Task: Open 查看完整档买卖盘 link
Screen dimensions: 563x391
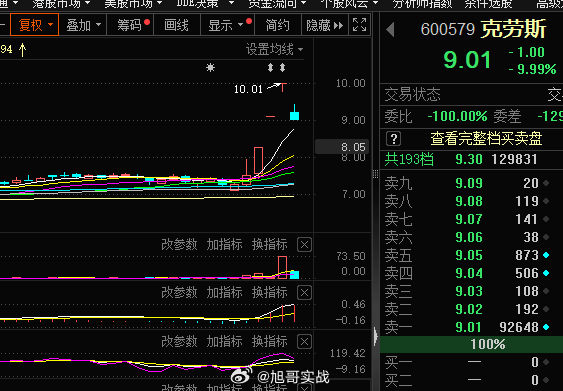Action: click(486, 139)
